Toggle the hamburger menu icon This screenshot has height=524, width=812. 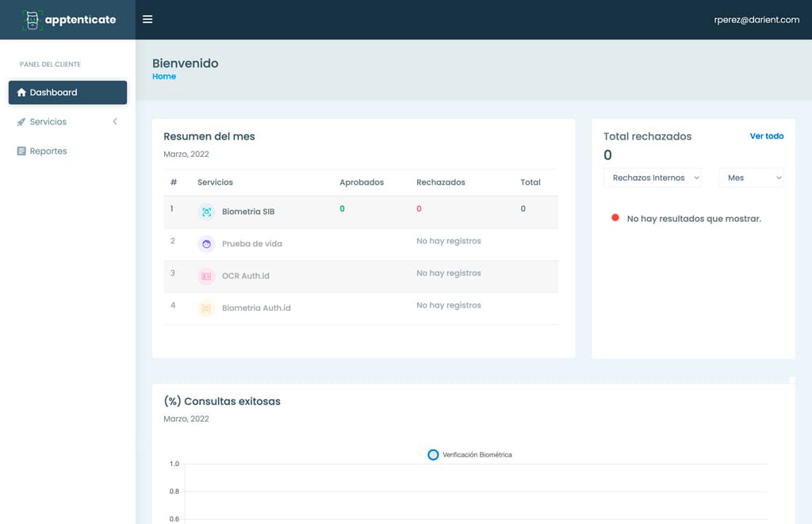point(147,19)
